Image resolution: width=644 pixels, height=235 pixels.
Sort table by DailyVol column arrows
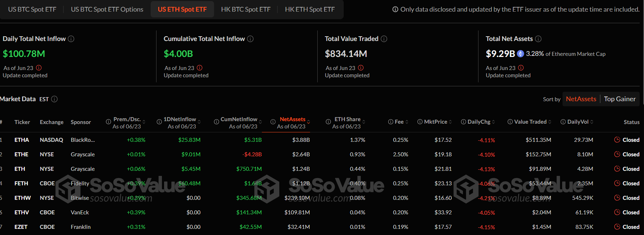click(x=592, y=122)
